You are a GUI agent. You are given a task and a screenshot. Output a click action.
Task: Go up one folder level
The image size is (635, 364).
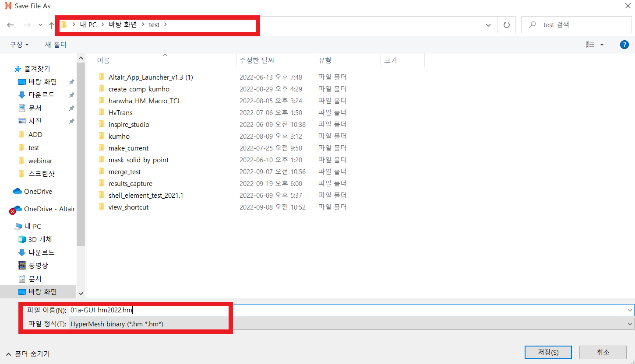pyautogui.click(x=51, y=25)
